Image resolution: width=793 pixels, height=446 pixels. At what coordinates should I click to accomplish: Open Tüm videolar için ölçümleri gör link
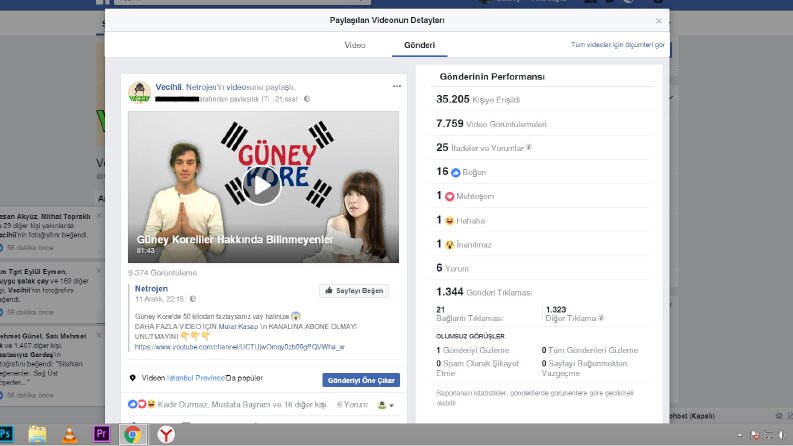[x=618, y=44]
